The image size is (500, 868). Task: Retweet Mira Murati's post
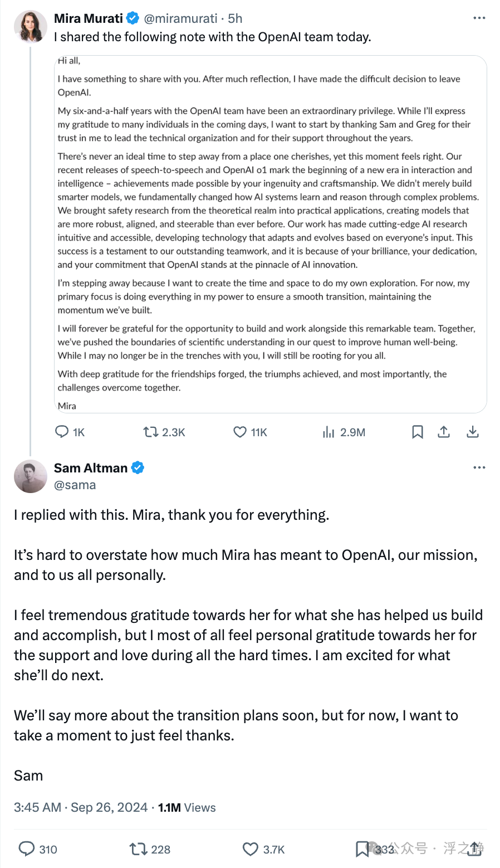coord(151,432)
